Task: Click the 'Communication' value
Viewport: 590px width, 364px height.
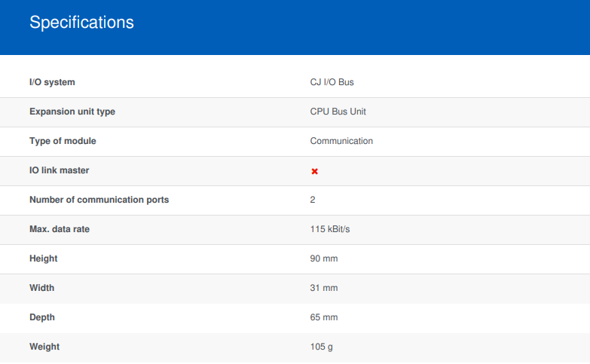Action: click(341, 141)
